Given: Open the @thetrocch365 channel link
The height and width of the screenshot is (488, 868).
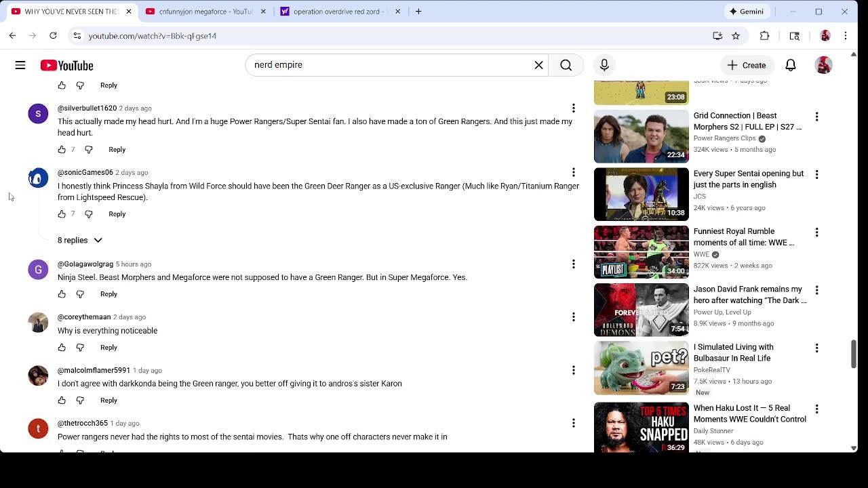Looking at the screenshot, I should tap(83, 423).
